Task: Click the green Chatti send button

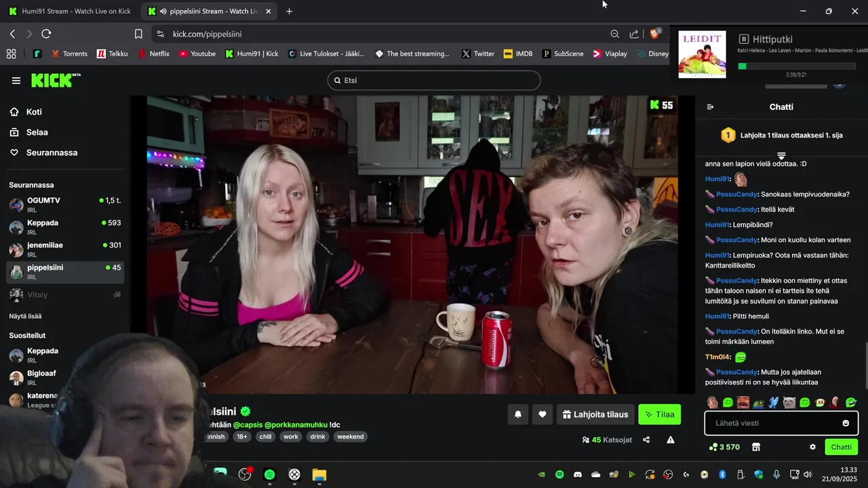Action: [841, 447]
